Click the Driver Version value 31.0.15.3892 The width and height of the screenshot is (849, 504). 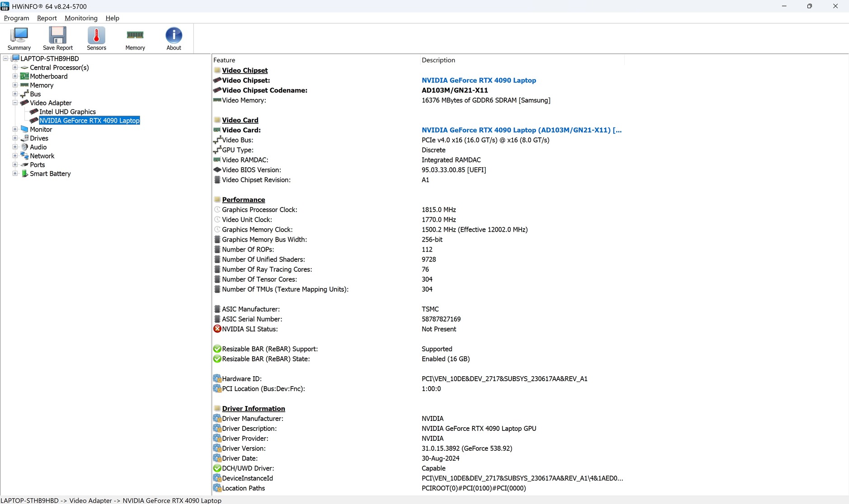pyautogui.click(x=467, y=448)
